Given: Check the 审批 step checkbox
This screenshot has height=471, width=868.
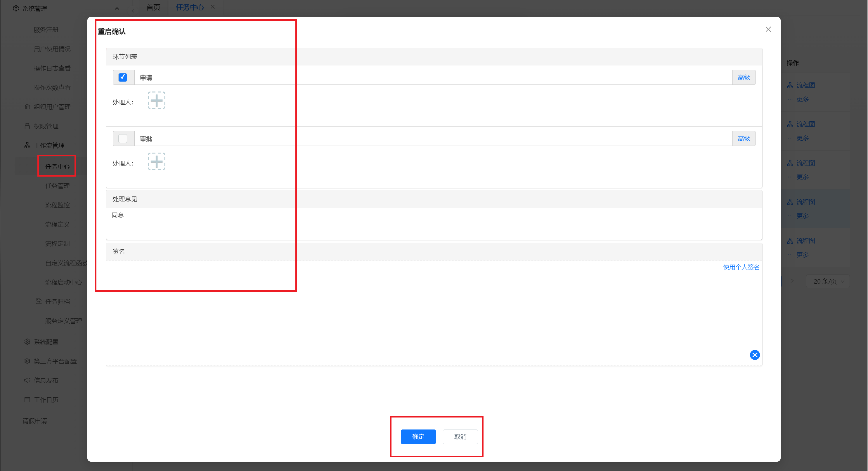Looking at the screenshot, I should (123, 139).
